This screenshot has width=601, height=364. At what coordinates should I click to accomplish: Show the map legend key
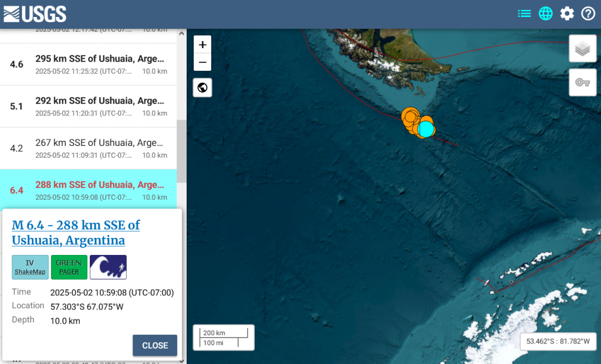click(583, 82)
